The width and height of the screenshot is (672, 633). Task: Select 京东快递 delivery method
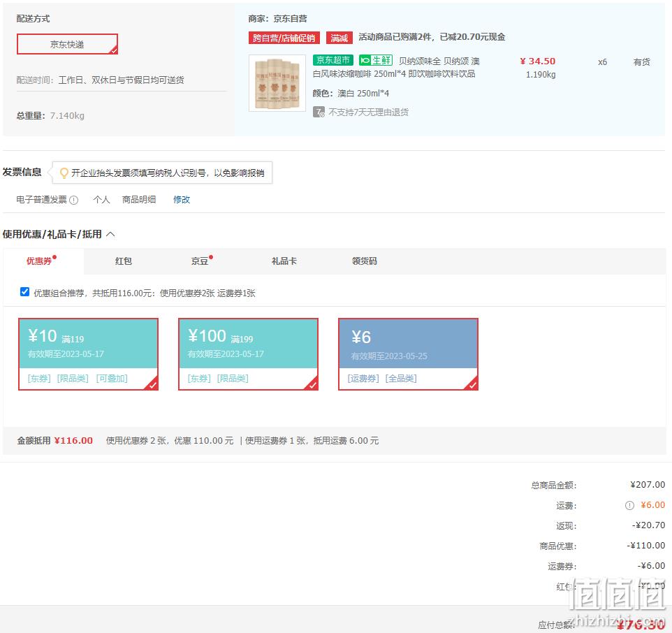pos(67,44)
